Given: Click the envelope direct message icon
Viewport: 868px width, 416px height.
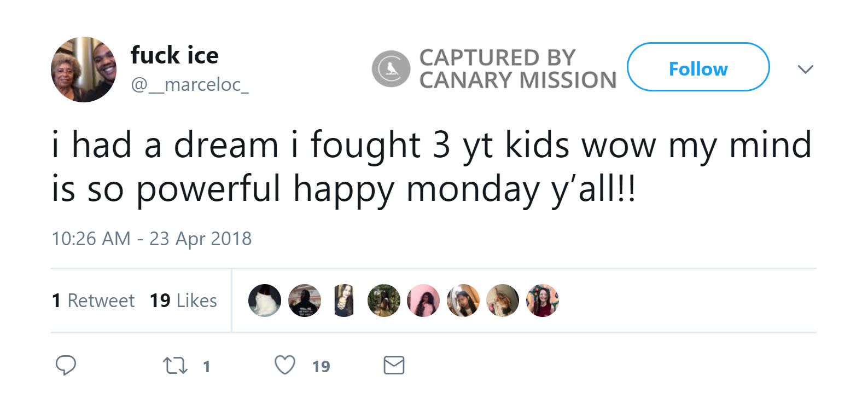Looking at the screenshot, I should click(x=394, y=365).
